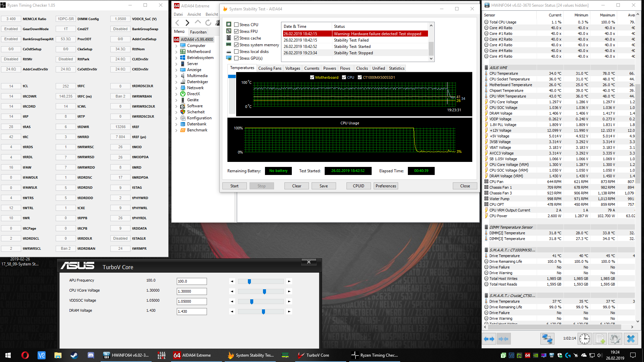Click the Preferences button
The height and width of the screenshot is (362, 644).
coord(386,186)
